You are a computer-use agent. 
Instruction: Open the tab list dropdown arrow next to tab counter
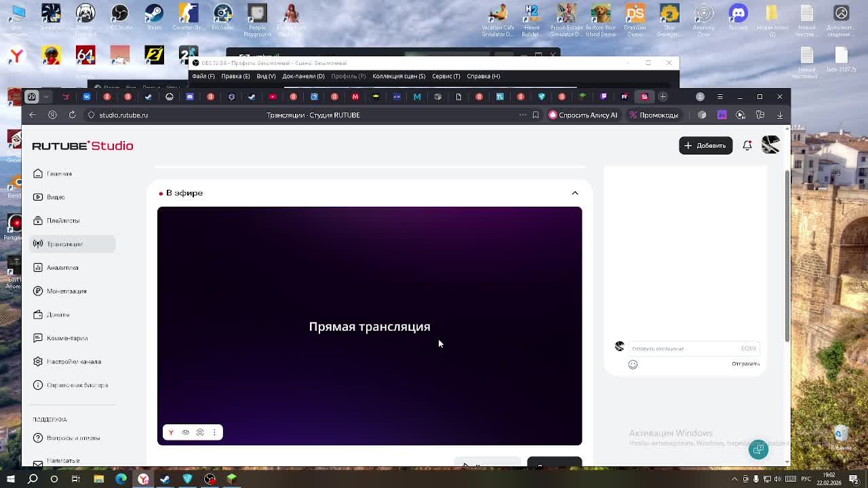click(x=46, y=97)
